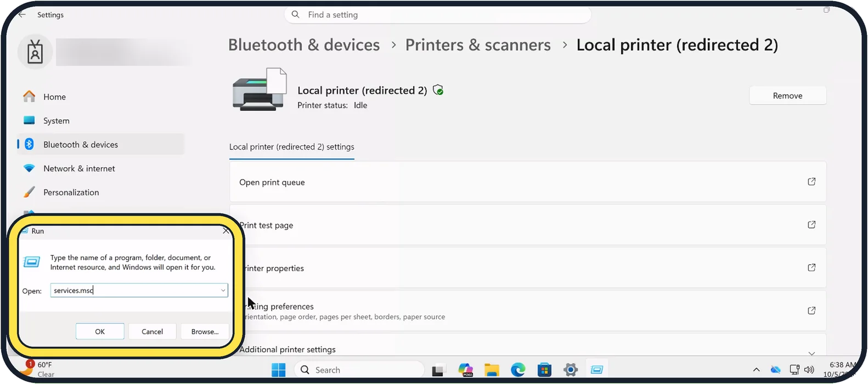Open Task View from the taskbar
Screen dimensions: 868x384
point(438,370)
